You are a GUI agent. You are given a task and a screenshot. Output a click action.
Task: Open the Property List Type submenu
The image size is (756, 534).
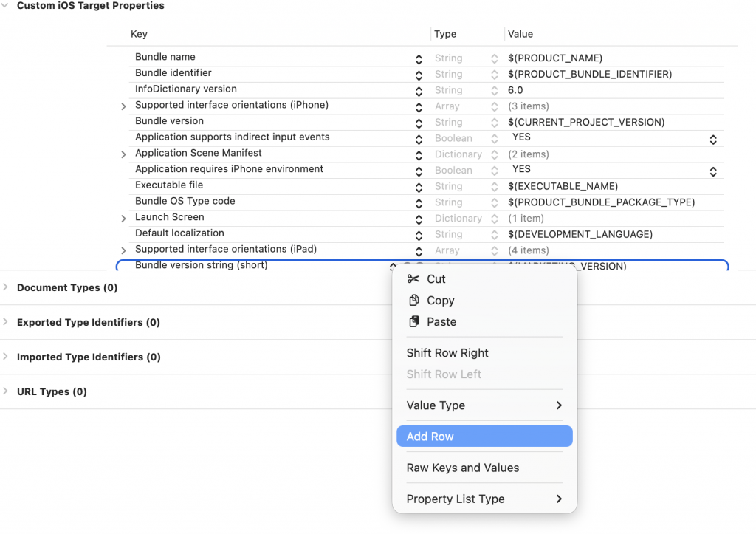[x=484, y=499]
